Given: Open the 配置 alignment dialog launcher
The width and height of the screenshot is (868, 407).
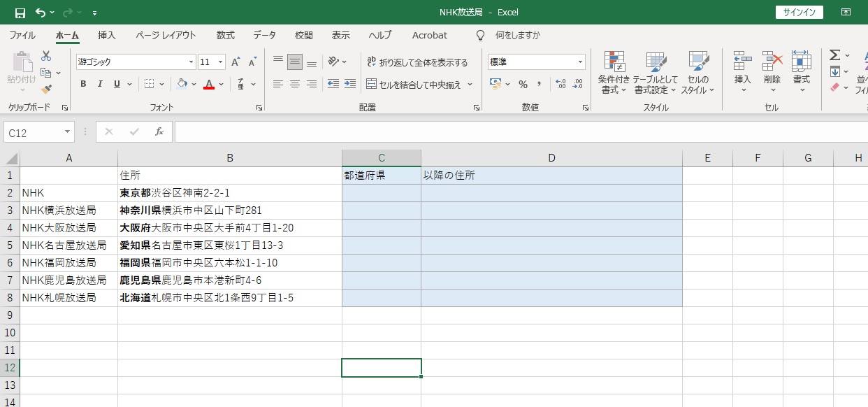Looking at the screenshot, I should point(477,108).
